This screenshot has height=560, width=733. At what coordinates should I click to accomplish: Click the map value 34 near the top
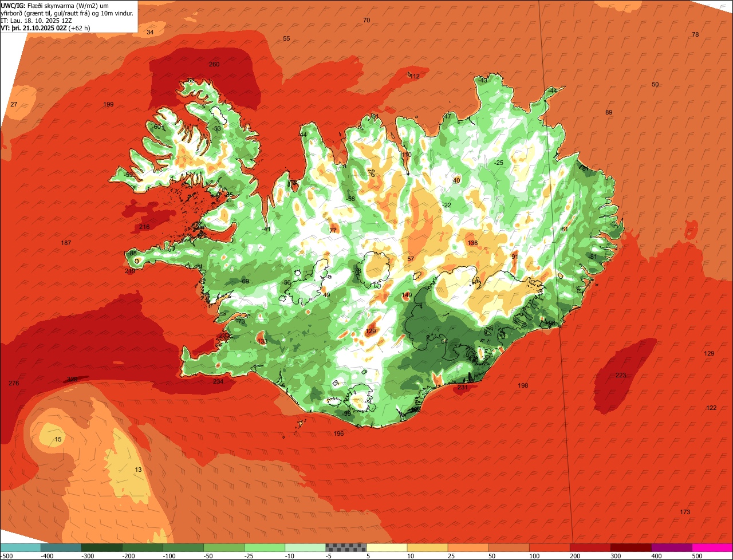click(x=150, y=32)
